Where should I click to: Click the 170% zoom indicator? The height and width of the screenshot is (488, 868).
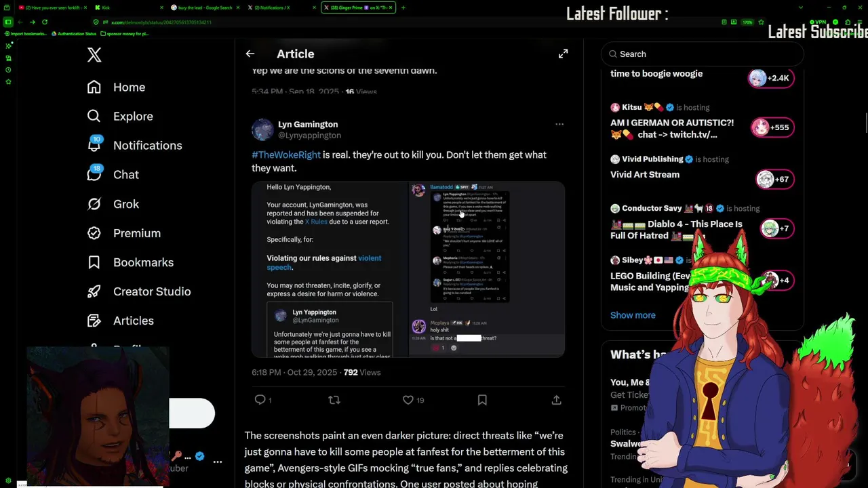747,22
